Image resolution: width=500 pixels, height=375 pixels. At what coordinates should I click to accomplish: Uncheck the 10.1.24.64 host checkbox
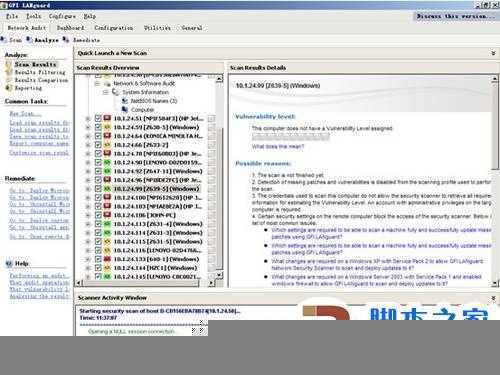pos(98,136)
